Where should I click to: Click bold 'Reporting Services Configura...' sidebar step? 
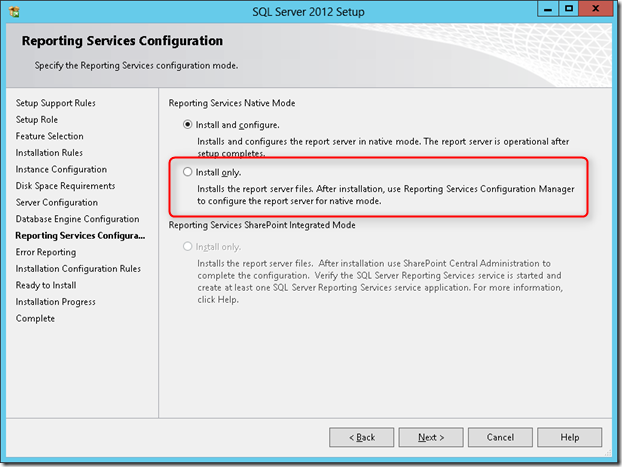pyautogui.click(x=80, y=236)
